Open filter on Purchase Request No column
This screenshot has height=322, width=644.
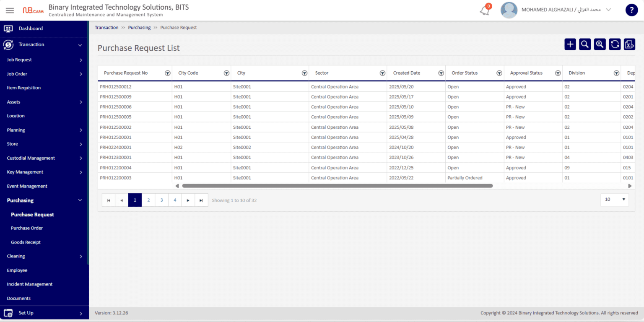point(168,73)
